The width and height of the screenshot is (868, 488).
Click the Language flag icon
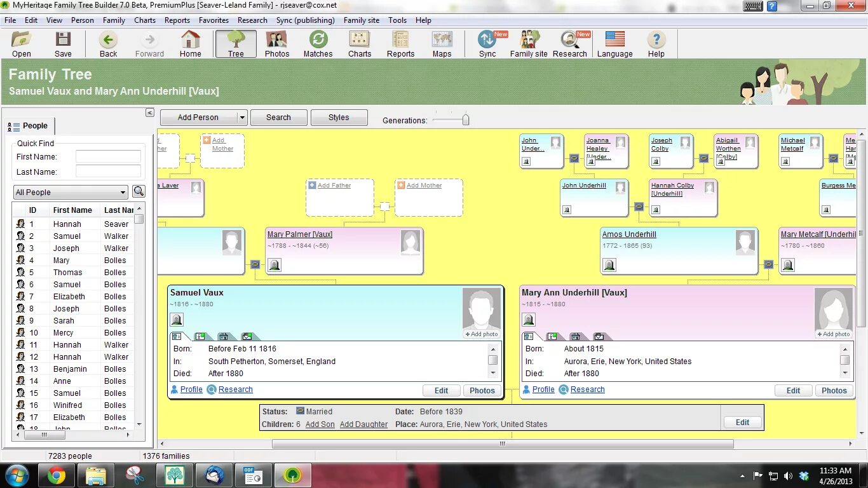point(614,44)
